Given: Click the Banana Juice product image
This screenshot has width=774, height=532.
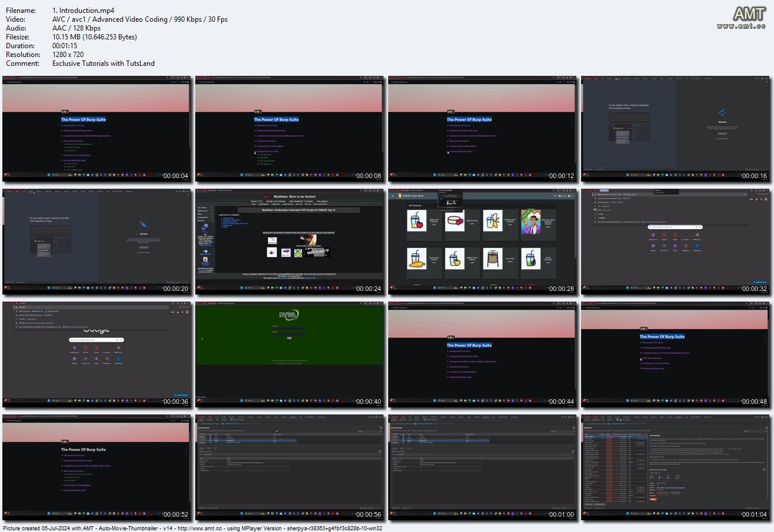Looking at the screenshot, I should coord(492,220).
